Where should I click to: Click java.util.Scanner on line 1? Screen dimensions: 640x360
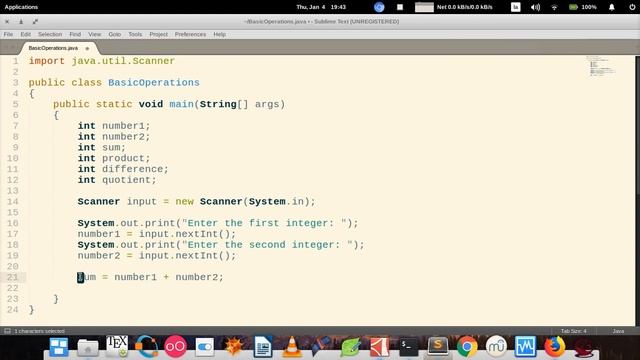point(123,61)
